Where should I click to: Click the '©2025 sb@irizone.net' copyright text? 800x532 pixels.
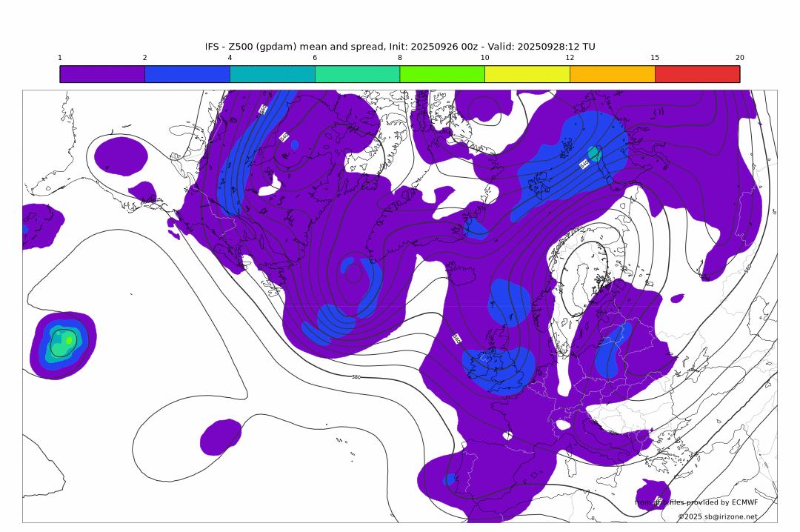(718, 516)
